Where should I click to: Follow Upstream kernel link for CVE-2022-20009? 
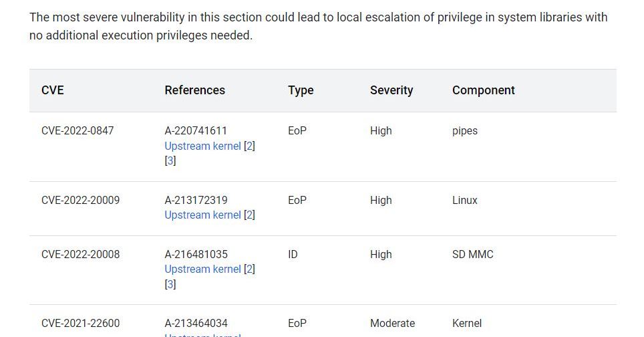click(202, 215)
